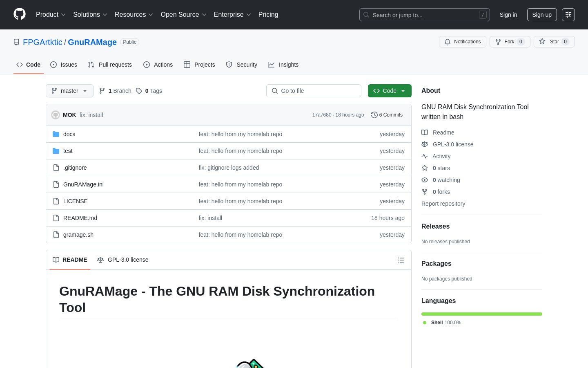This screenshot has height=368, width=588.
Task: Open commit hash 17a7680
Action: 322,115
